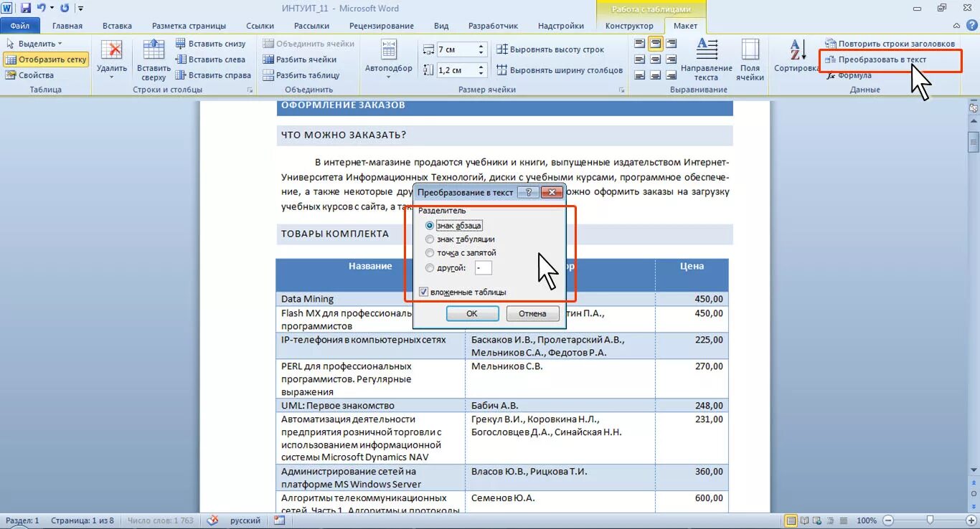980x529 pixels.
Task: Click the zoom slider handle
Action: coord(930,520)
